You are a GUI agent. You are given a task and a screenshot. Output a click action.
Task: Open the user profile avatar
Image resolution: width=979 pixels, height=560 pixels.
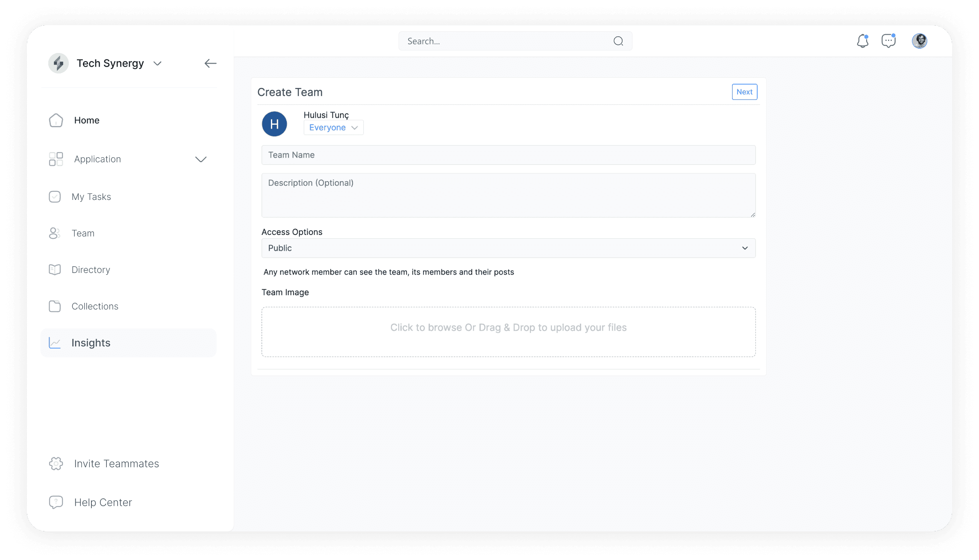(x=919, y=41)
